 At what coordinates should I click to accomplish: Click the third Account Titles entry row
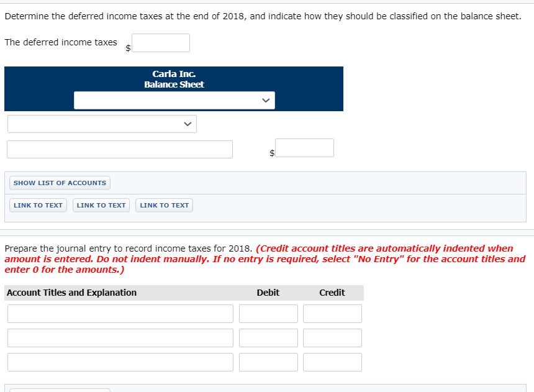point(120,362)
